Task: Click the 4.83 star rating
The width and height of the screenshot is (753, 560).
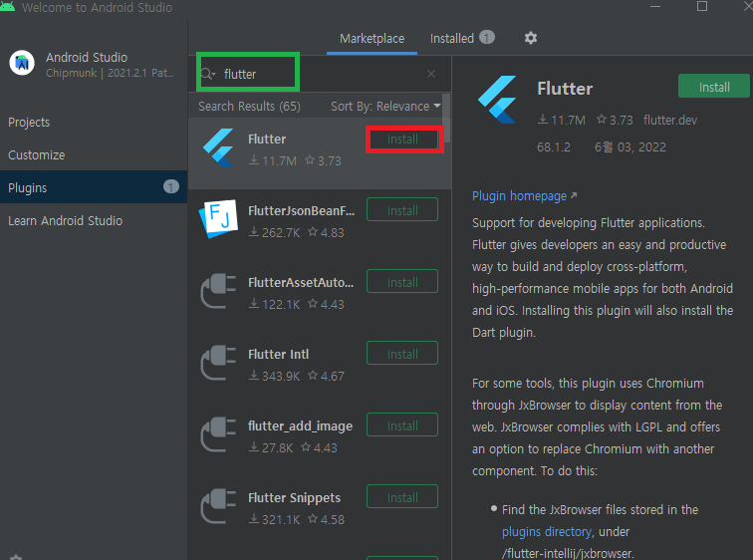Action: (x=326, y=233)
